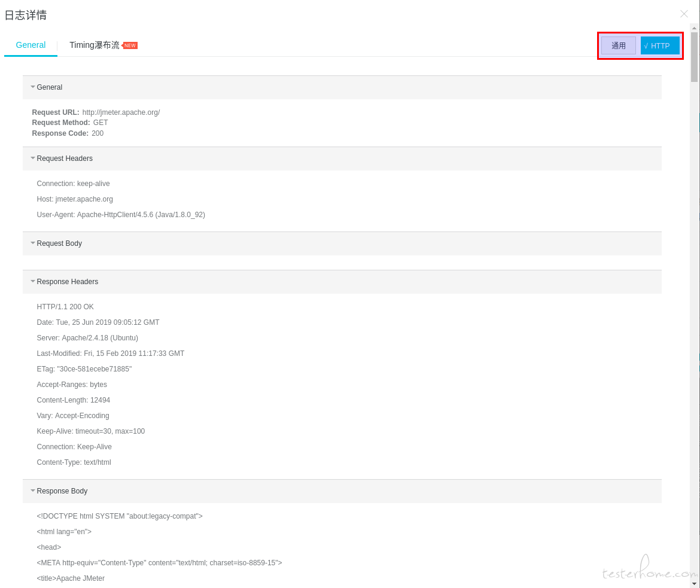700x588 pixels.
Task: Switch log view to 通用 mode
Action: click(x=618, y=45)
